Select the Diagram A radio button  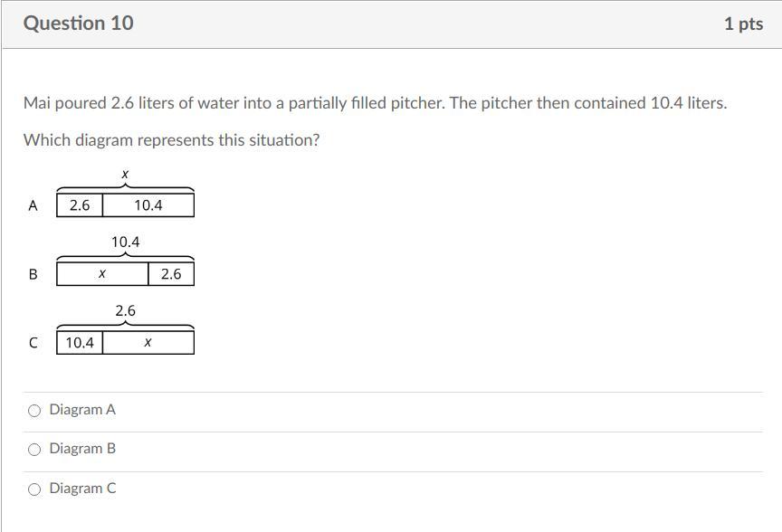coord(34,411)
